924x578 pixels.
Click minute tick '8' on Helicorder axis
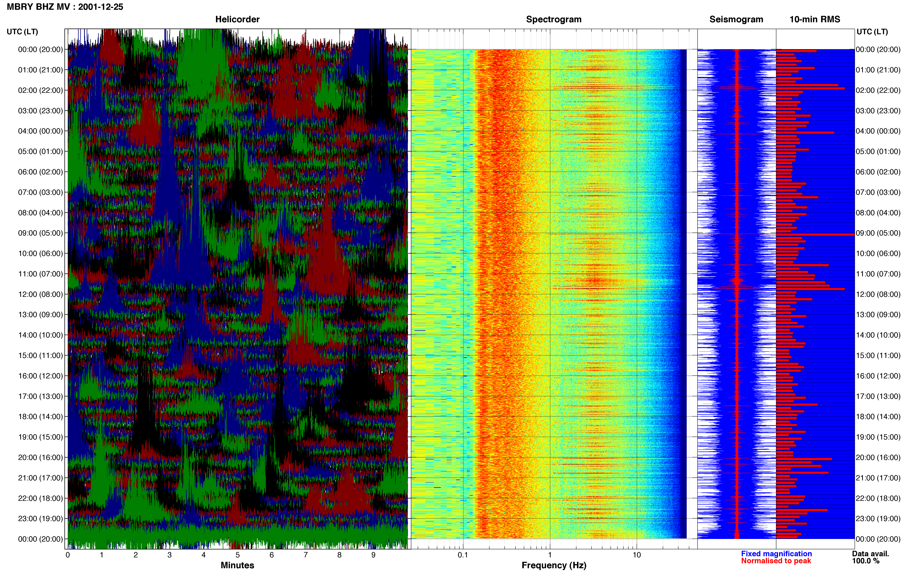point(339,555)
